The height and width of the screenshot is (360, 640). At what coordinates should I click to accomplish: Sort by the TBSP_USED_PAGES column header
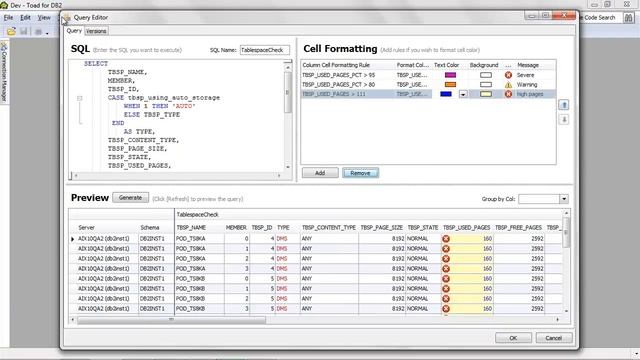[x=467, y=227]
